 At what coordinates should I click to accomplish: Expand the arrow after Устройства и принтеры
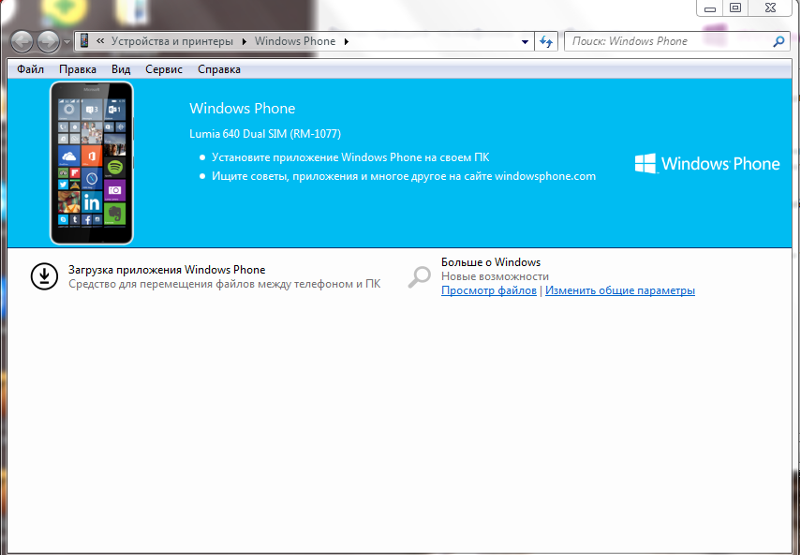click(243, 42)
